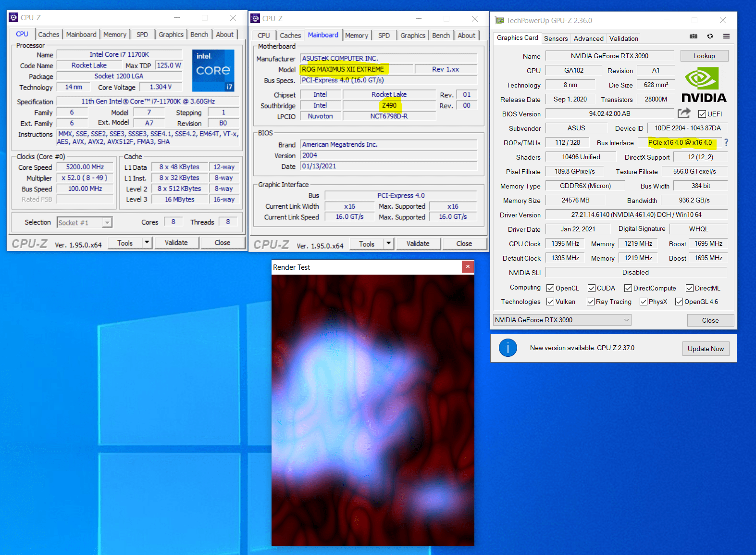Expand Tools arrow in left CPU-Z window
Viewport: 756px width, 555px height.
(x=147, y=242)
